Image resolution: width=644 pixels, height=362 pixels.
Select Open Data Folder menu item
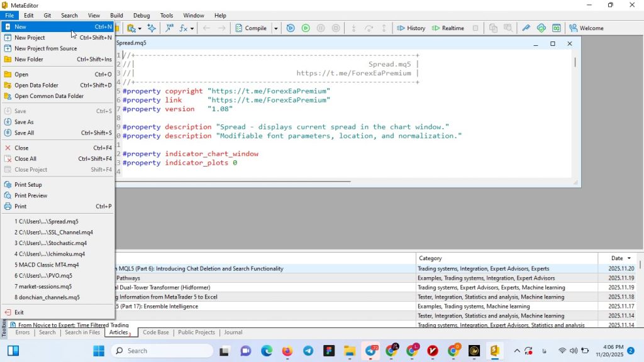(x=57, y=85)
